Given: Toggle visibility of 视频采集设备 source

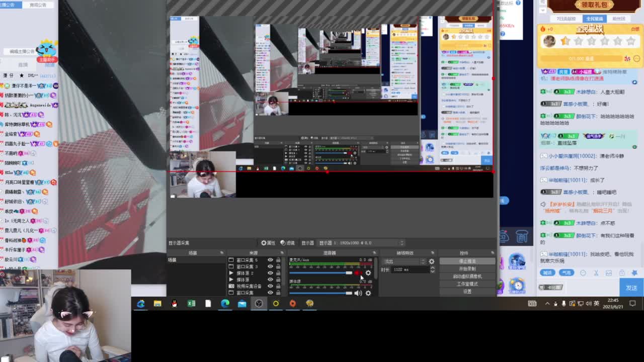Looking at the screenshot, I should [x=270, y=286].
